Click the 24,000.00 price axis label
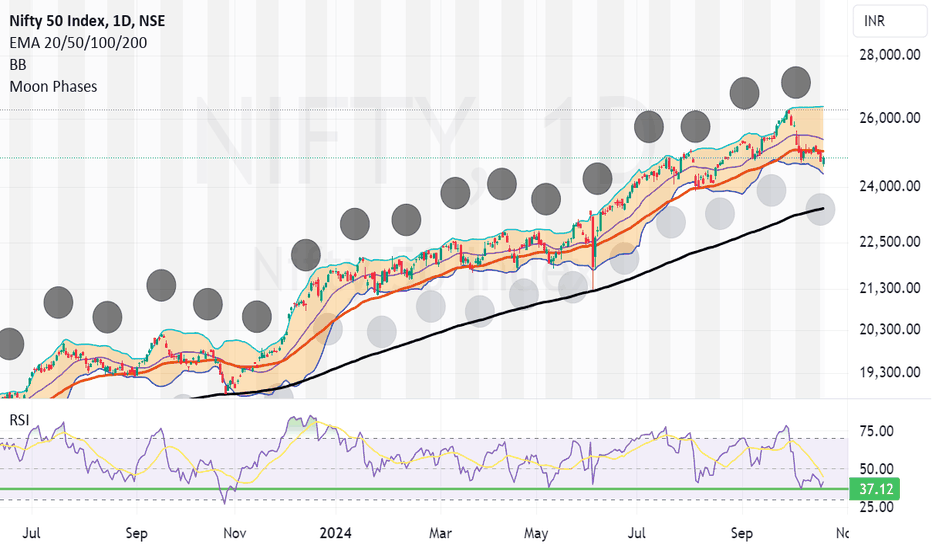The image size is (932, 550). (x=890, y=186)
